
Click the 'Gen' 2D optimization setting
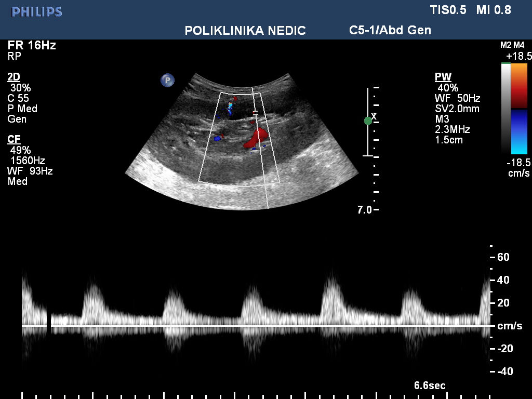pos(17,119)
